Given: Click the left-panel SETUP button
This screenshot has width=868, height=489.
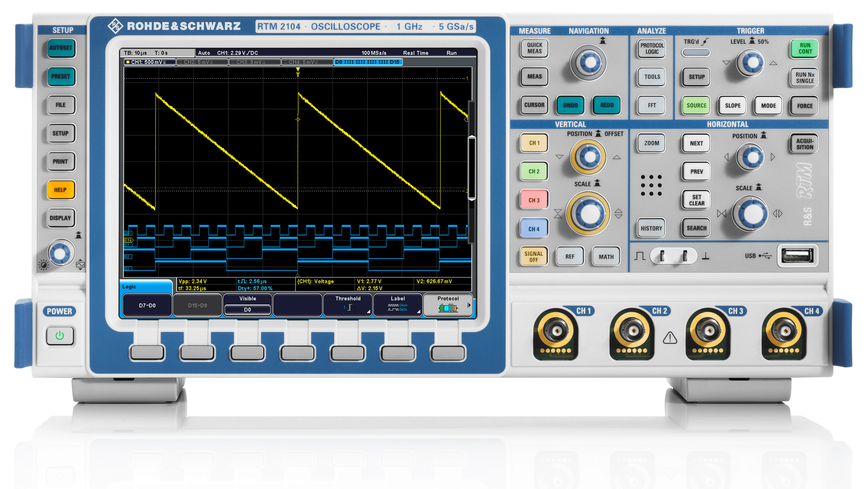Looking at the screenshot, I should coord(61,133).
